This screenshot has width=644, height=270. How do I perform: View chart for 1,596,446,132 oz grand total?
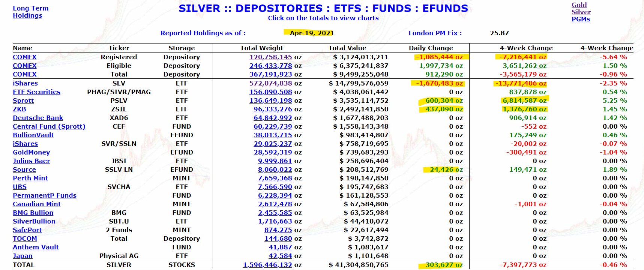click(267, 265)
